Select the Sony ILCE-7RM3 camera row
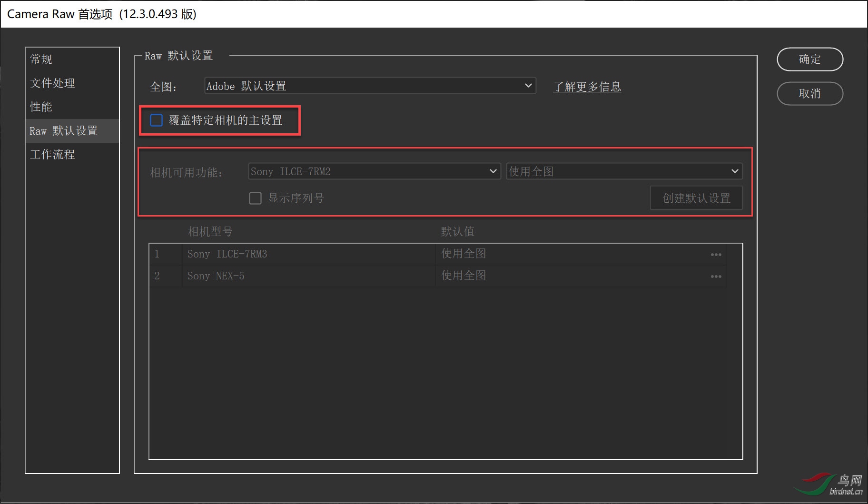 [x=227, y=254]
